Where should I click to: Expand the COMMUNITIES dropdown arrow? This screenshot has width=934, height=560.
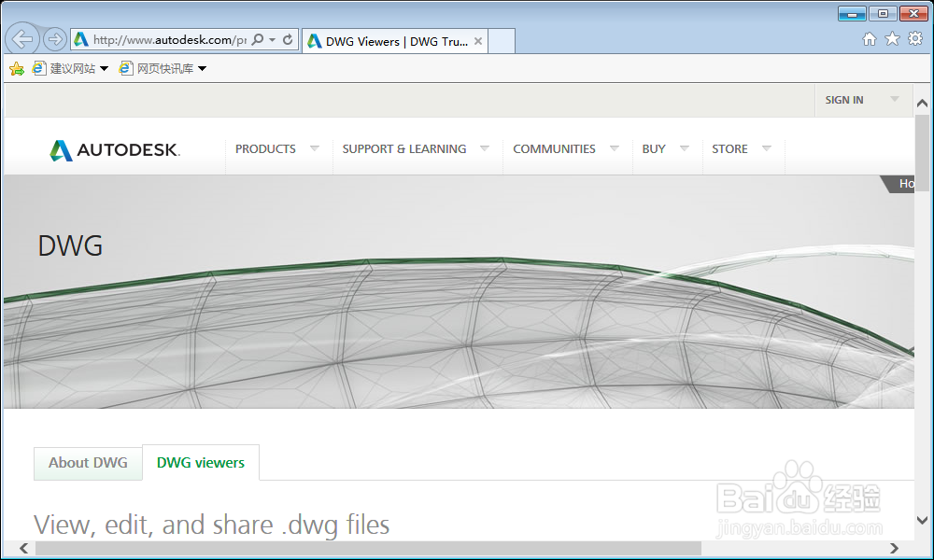[x=615, y=148]
